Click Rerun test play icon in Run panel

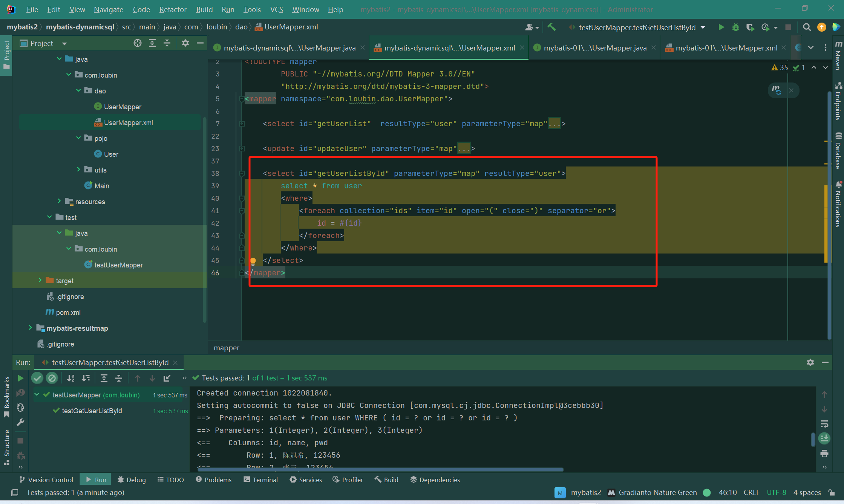coord(21,378)
